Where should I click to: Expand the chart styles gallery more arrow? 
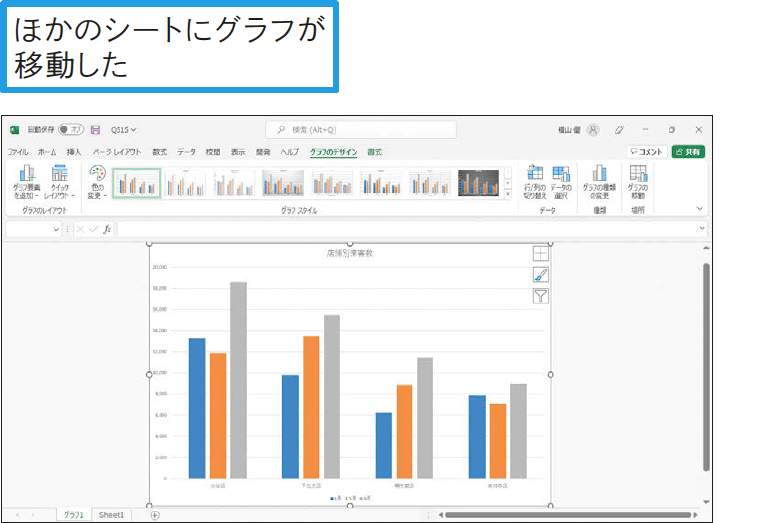508,194
